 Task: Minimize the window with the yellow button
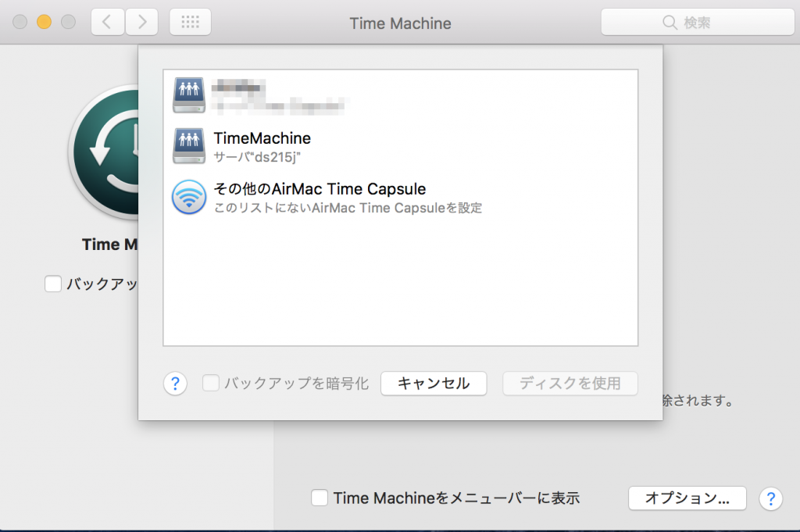[45, 22]
